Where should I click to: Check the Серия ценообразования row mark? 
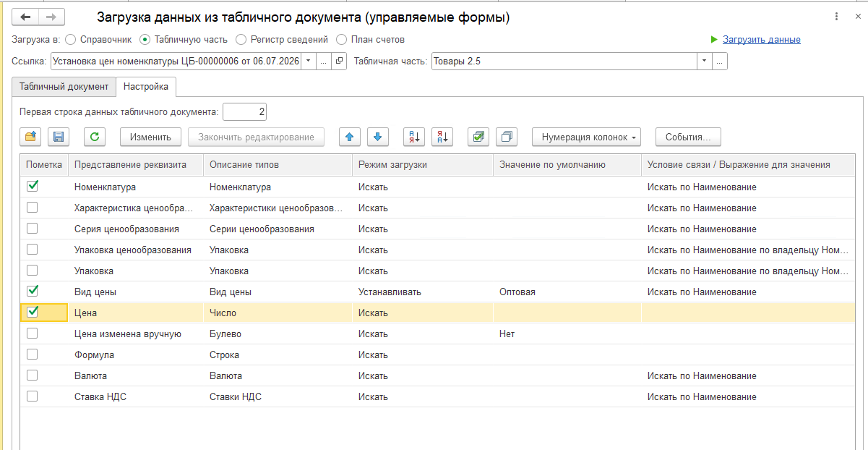(33, 229)
